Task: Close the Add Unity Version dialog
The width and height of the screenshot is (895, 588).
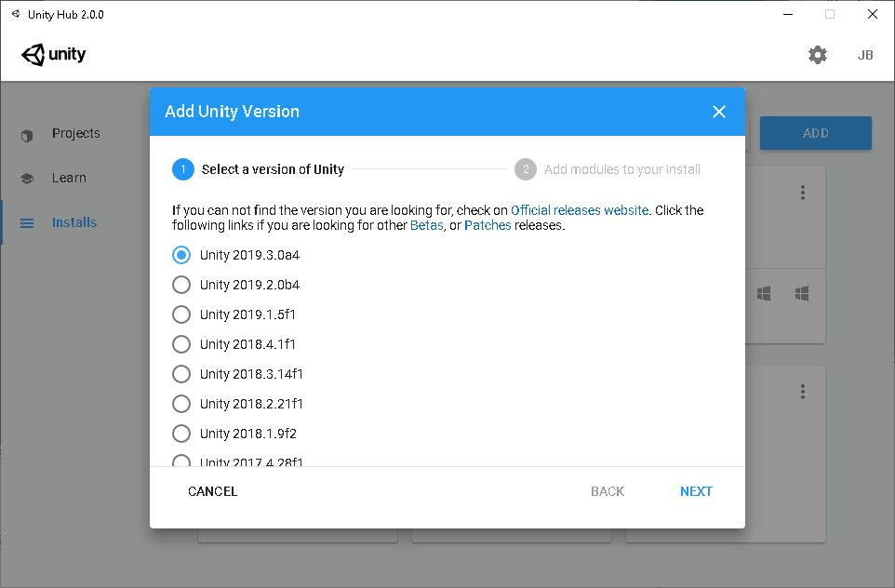Action: click(x=718, y=112)
